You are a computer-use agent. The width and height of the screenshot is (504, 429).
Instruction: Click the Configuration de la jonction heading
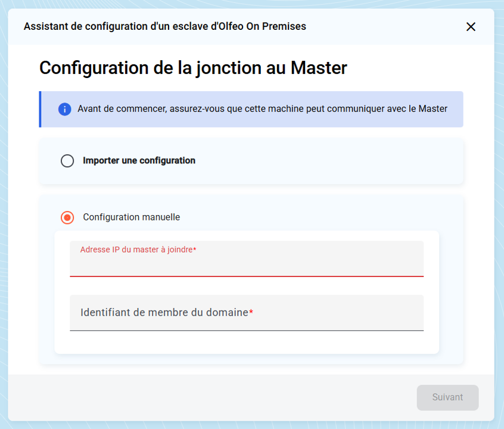click(x=193, y=68)
